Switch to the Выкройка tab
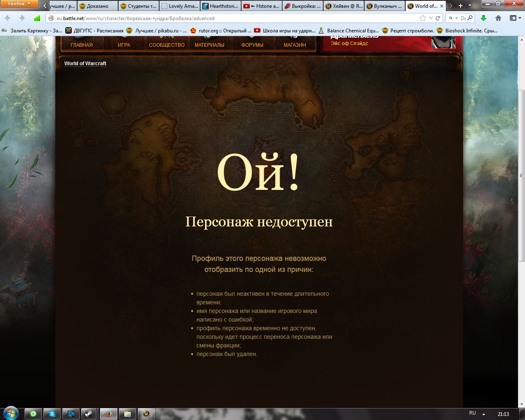The image size is (525, 420). (302, 6)
